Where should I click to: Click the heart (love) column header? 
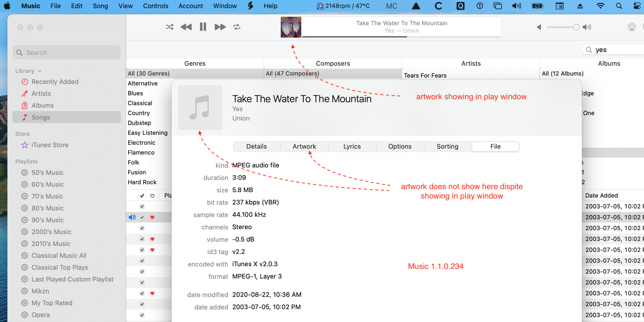152,196
